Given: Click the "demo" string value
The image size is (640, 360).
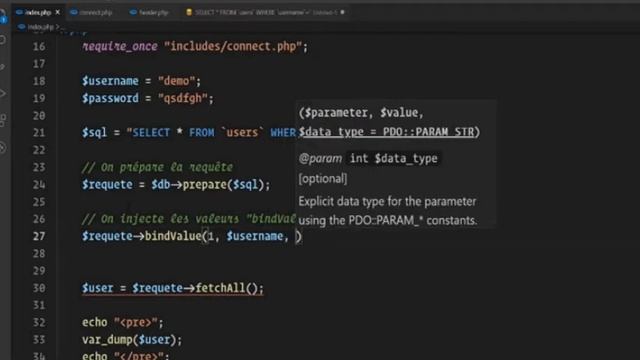Looking at the screenshot, I should tap(176, 81).
